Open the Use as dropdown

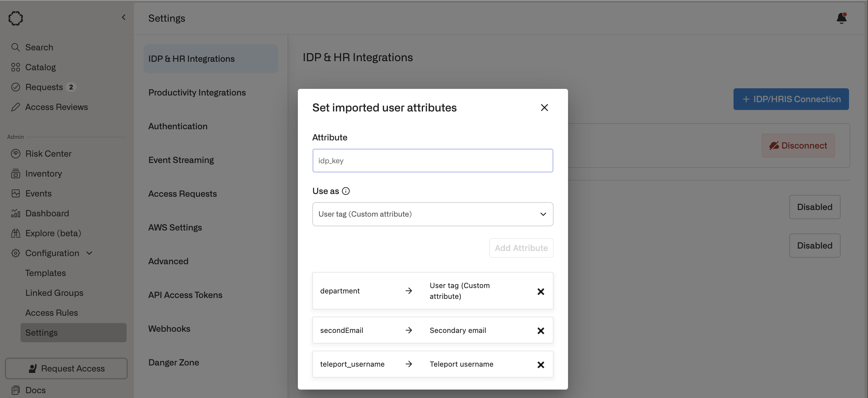coord(433,214)
